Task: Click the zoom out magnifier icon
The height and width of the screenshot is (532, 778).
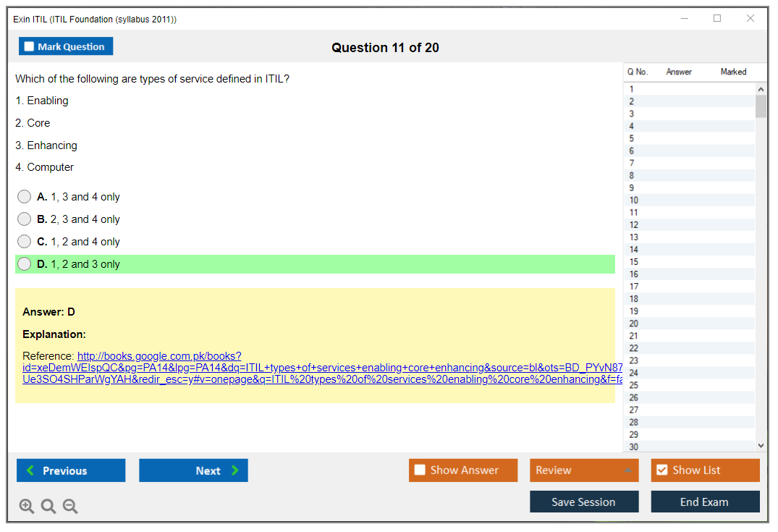Action: 70,507
